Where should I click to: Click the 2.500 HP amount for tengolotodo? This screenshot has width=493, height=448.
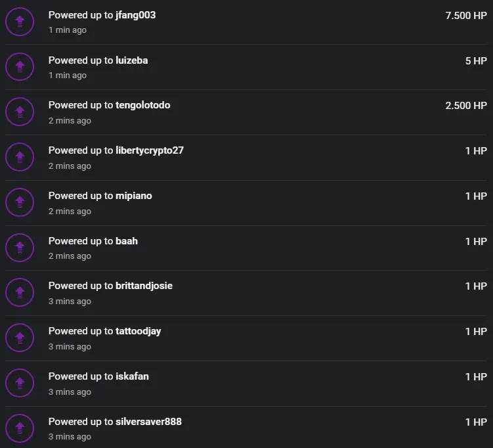(x=466, y=105)
